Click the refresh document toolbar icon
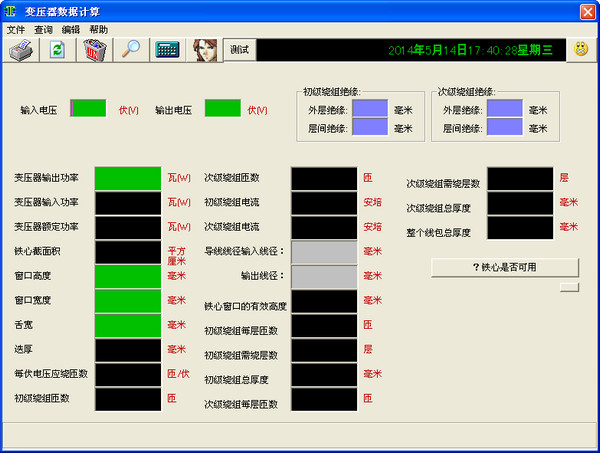The height and width of the screenshot is (453, 600). click(x=57, y=50)
